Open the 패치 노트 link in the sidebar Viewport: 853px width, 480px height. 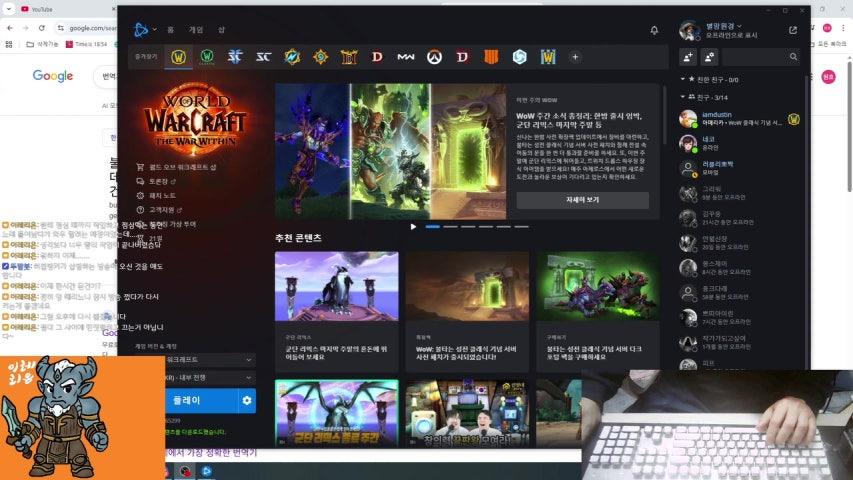pyautogui.click(x=162, y=196)
